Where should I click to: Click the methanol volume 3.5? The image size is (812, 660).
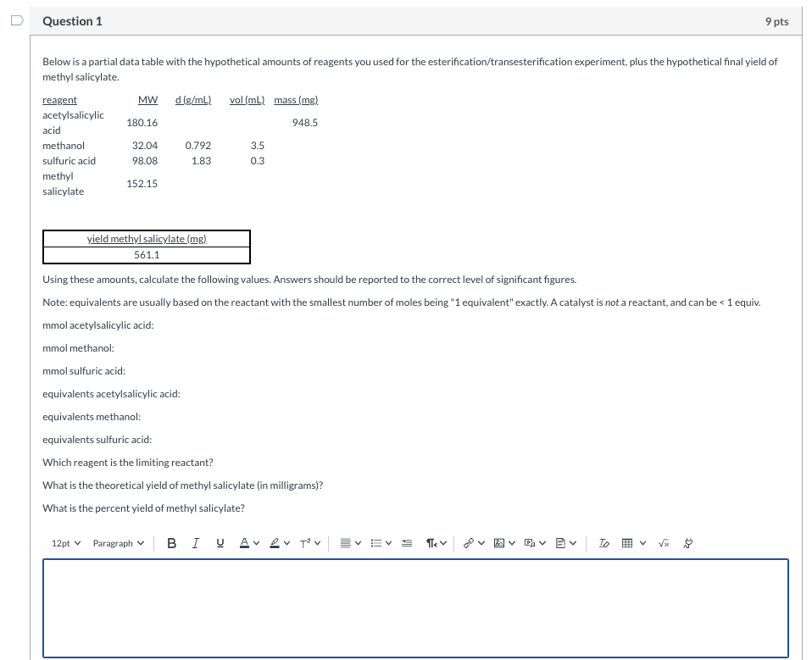pos(258,146)
